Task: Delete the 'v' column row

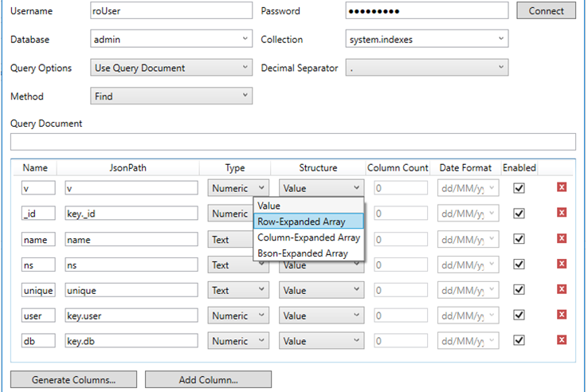Action: click(x=561, y=188)
